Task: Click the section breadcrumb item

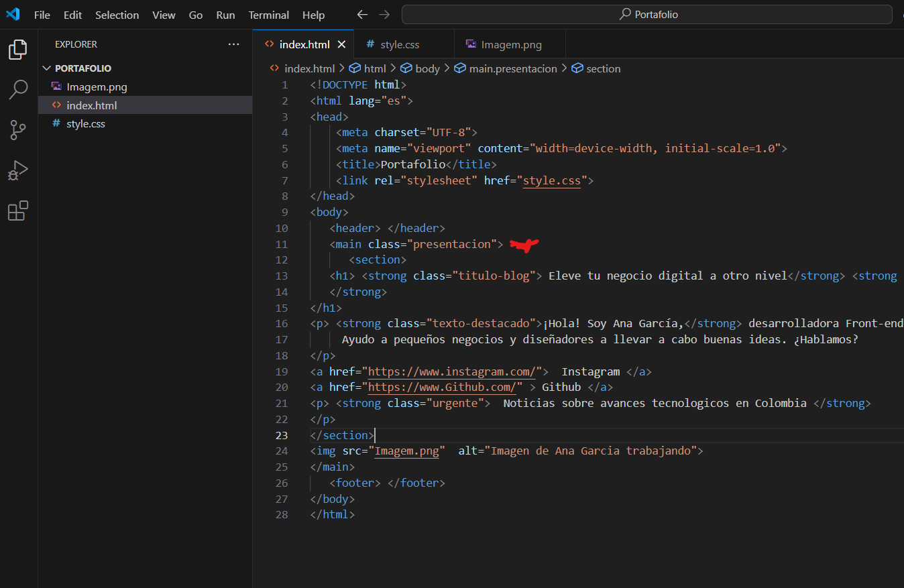Action: [604, 68]
